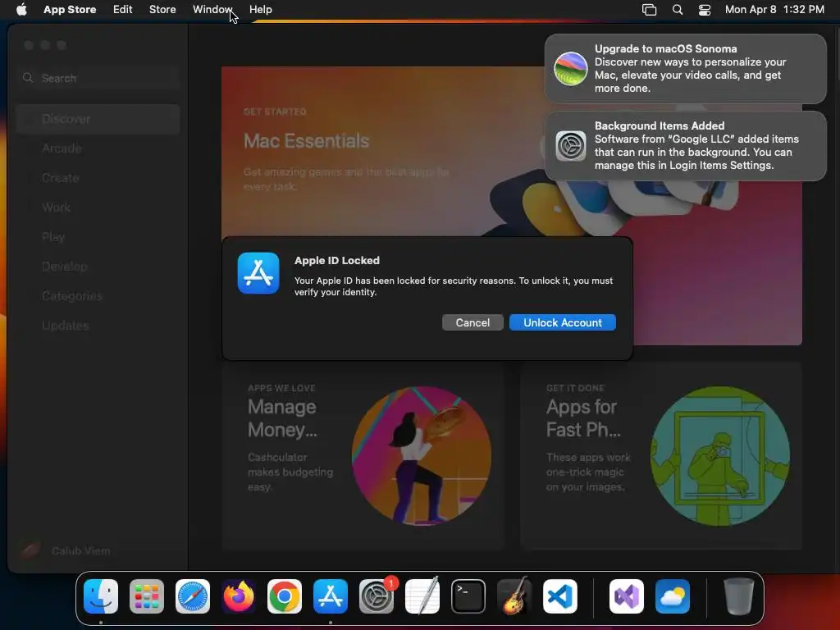Screen dimensions: 840x630
Task: Open Finder from the dock
Action: coord(101,596)
